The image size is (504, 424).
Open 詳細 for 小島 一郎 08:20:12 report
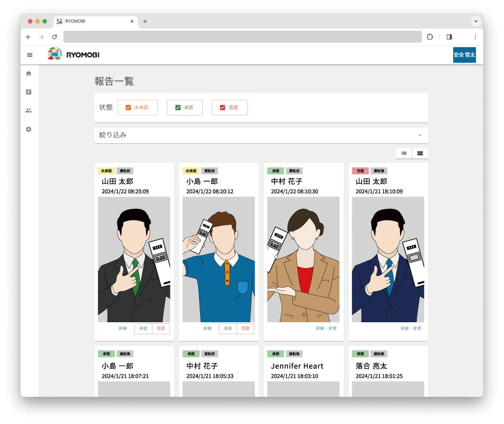(x=208, y=329)
